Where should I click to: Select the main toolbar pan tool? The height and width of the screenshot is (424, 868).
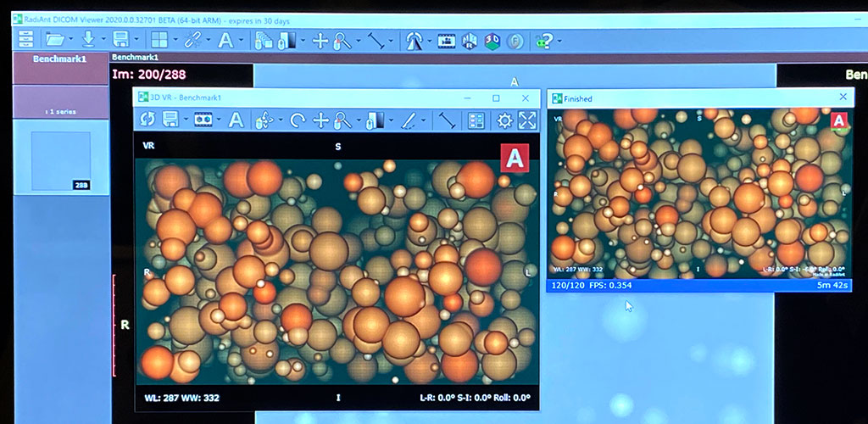pos(320,41)
